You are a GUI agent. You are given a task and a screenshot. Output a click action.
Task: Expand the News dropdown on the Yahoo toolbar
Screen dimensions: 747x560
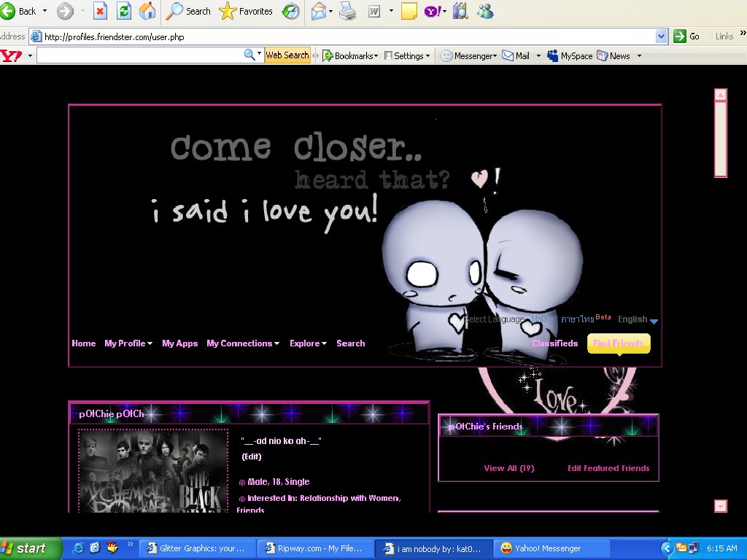(x=639, y=55)
